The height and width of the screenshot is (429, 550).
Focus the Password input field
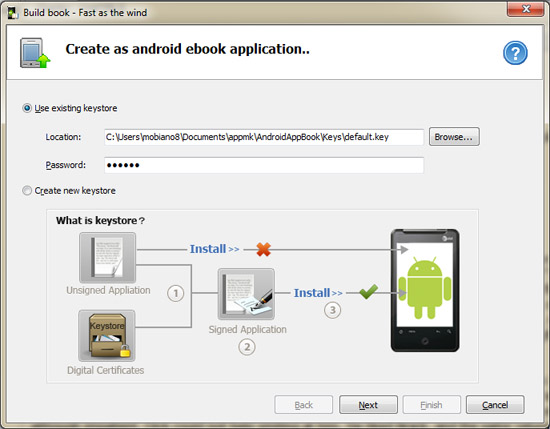(x=264, y=165)
